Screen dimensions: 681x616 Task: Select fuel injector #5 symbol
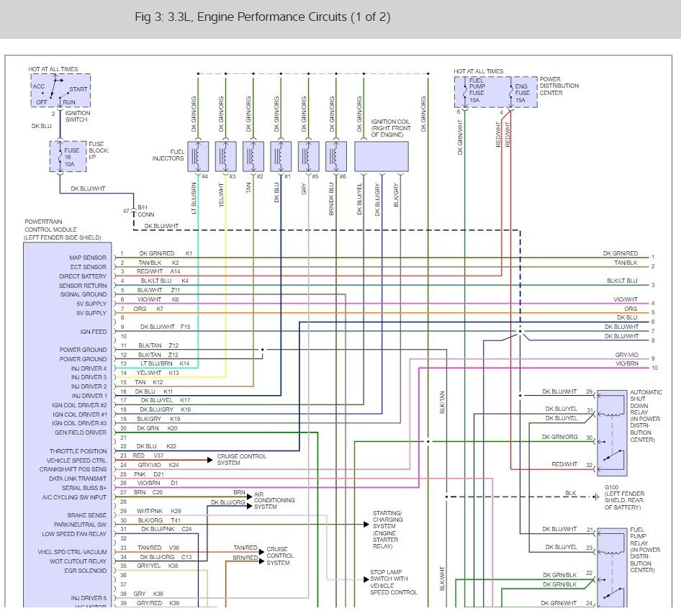309,156
